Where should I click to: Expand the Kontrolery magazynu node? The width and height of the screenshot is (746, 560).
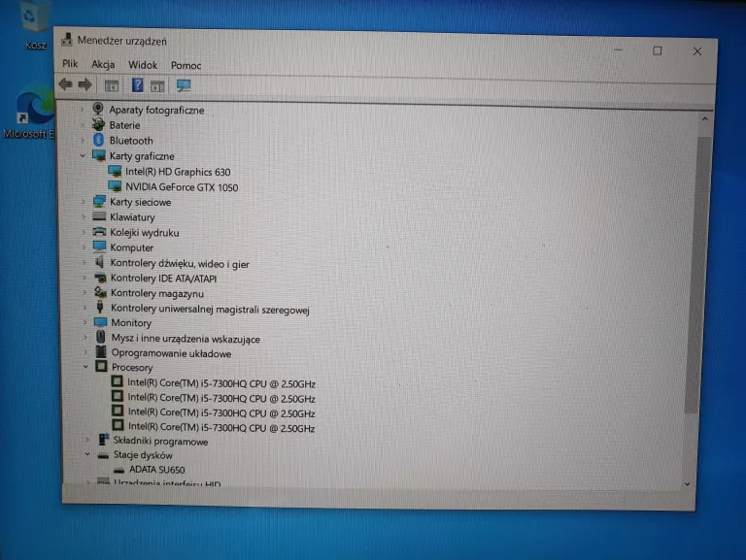[85, 293]
